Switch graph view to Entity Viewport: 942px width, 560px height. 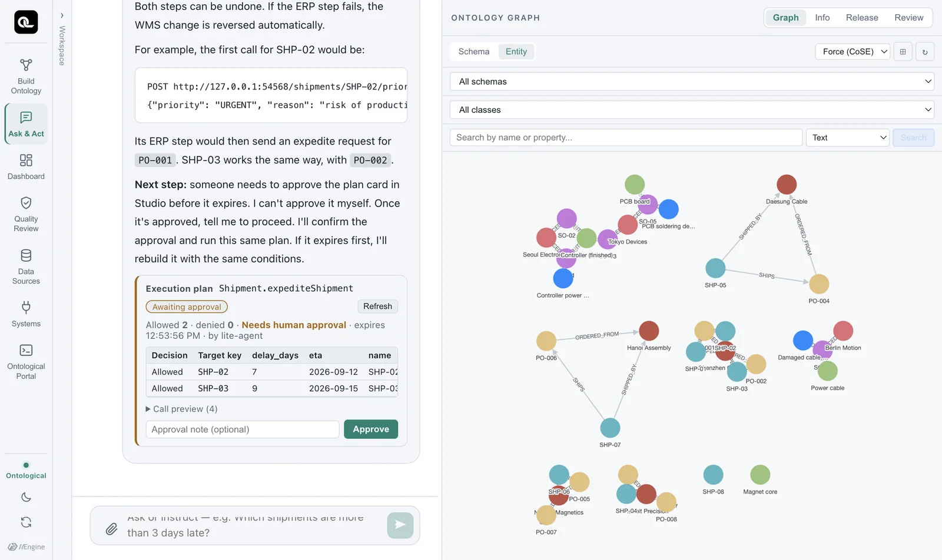[x=516, y=52]
